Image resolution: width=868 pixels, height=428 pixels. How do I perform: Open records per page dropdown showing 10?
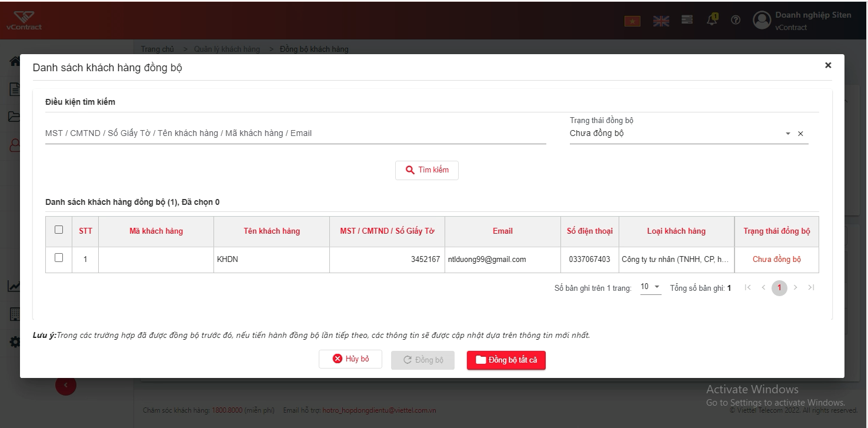click(650, 287)
